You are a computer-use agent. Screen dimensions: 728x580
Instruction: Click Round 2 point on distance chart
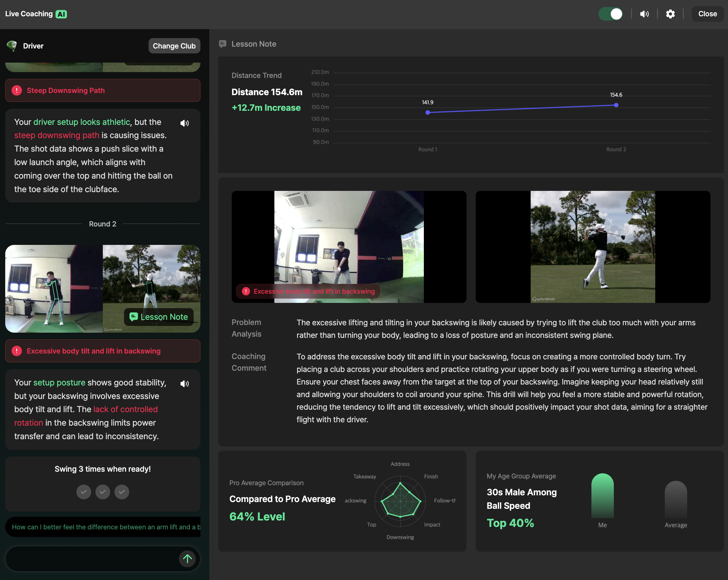coord(616,105)
